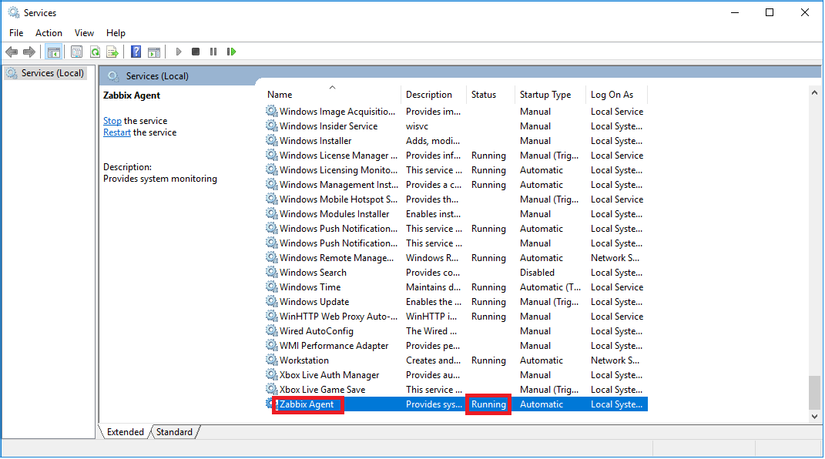The image size is (825, 459).
Task: Switch to the Extended tab
Action: pyautogui.click(x=125, y=432)
